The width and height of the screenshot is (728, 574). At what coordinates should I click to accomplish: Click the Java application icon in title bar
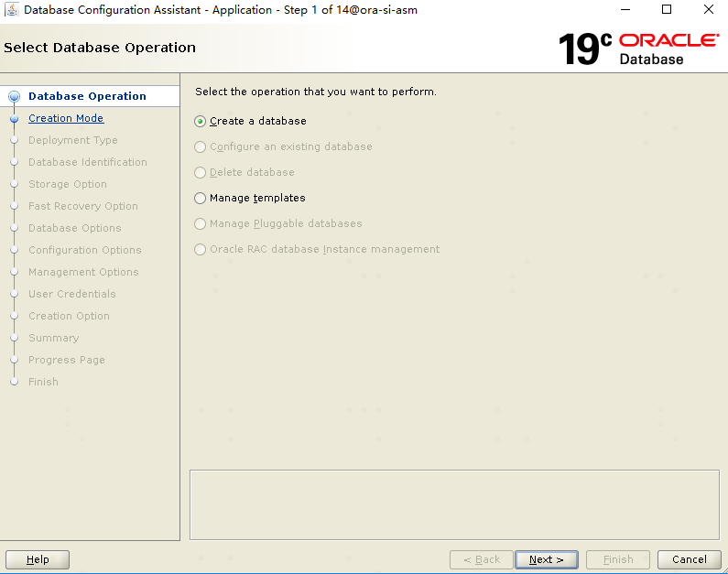pos(11,10)
